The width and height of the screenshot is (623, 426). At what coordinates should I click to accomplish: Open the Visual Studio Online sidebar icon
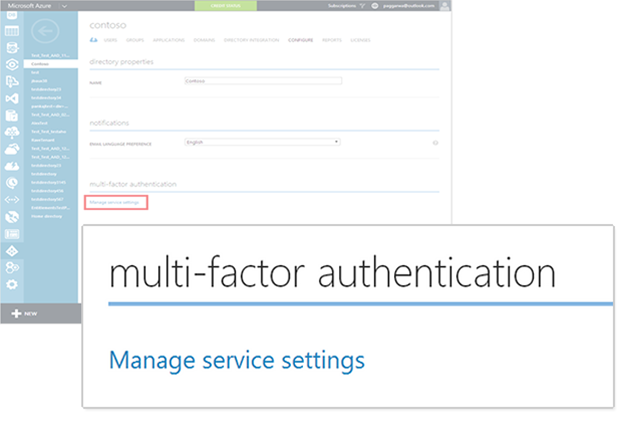pyautogui.click(x=12, y=99)
